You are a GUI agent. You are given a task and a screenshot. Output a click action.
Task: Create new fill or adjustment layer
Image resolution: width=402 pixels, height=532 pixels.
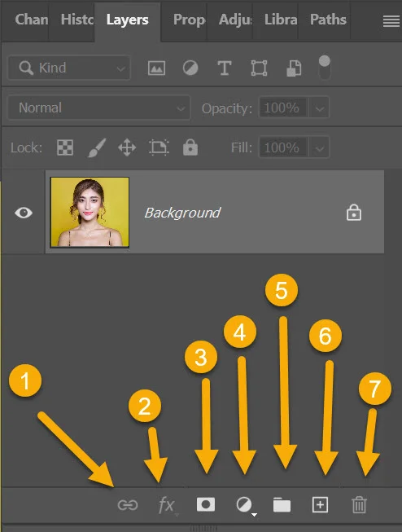(246, 505)
